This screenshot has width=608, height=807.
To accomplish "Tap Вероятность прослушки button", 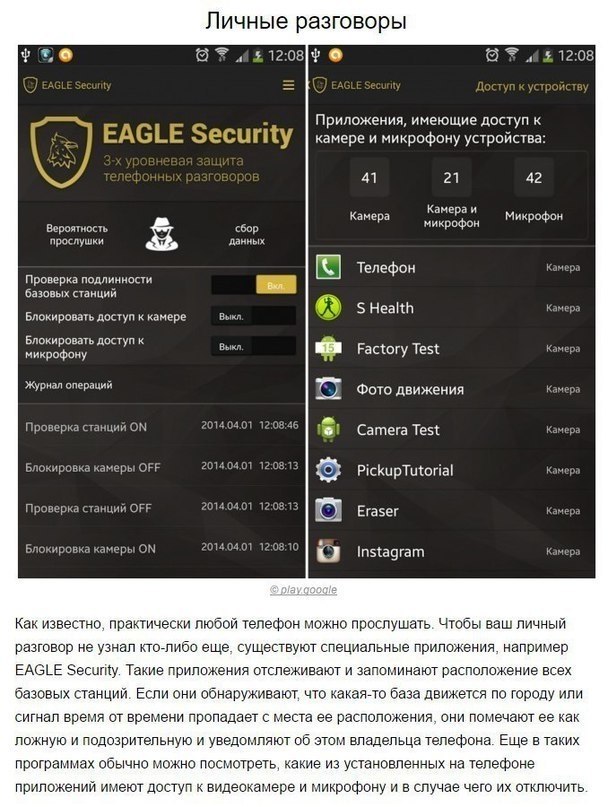I will [77, 235].
